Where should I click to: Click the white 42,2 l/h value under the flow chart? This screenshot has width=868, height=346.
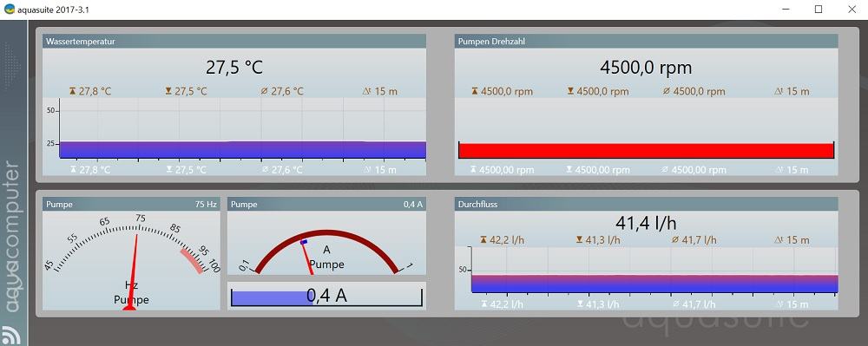tap(507, 304)
